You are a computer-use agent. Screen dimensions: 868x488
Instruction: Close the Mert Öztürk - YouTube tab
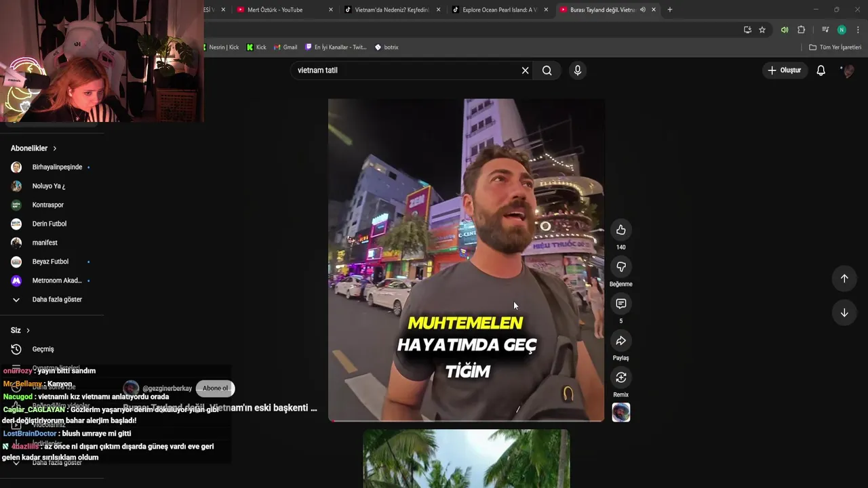[x=330, y=9]
